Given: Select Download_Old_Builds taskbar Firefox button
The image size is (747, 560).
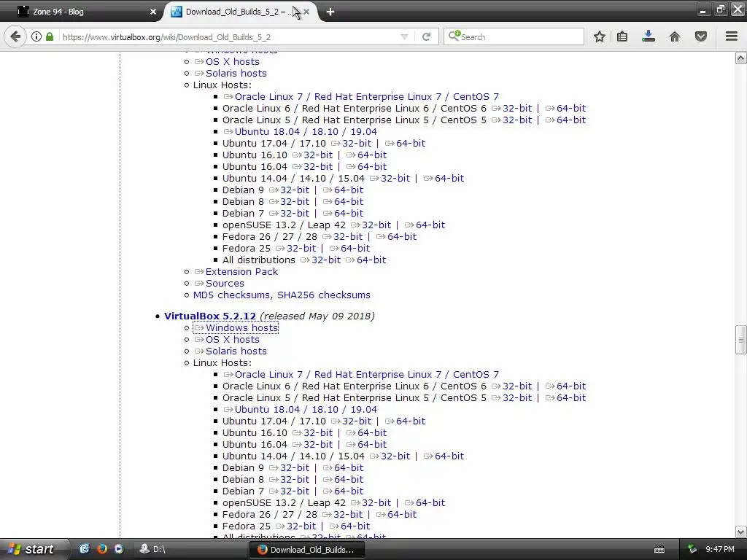Looking at the screenshot, I should click(307, 550).
